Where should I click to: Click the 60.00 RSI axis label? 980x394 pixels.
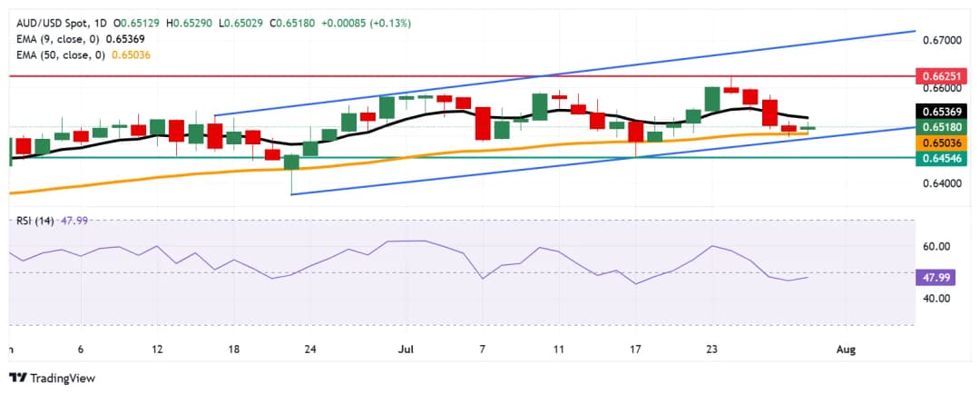click(x=937, y=246)
